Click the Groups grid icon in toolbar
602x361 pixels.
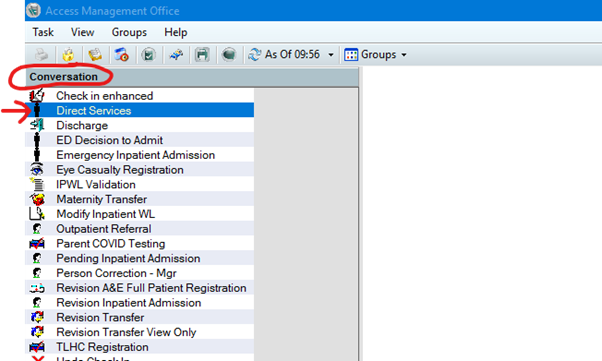(351, 55)
